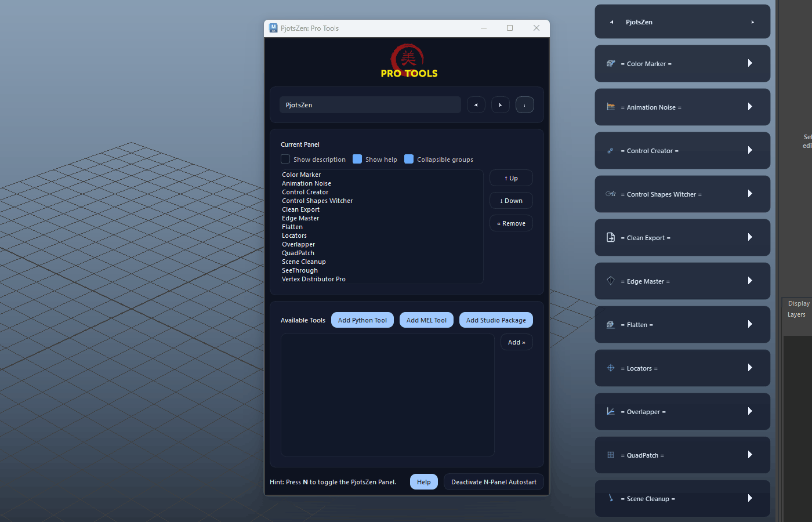Click the Up button
The height and width of the screenshot is (522, 812).
click(511, 178)
